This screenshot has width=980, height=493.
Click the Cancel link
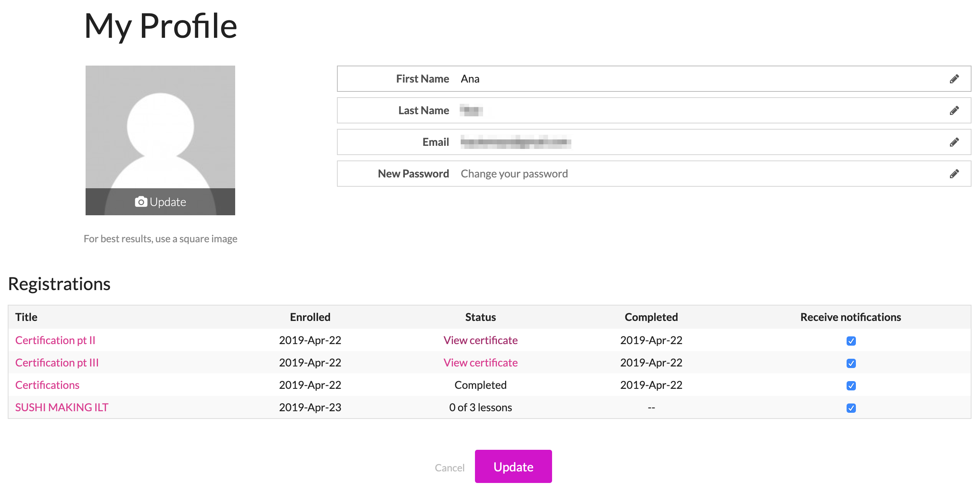450,468
